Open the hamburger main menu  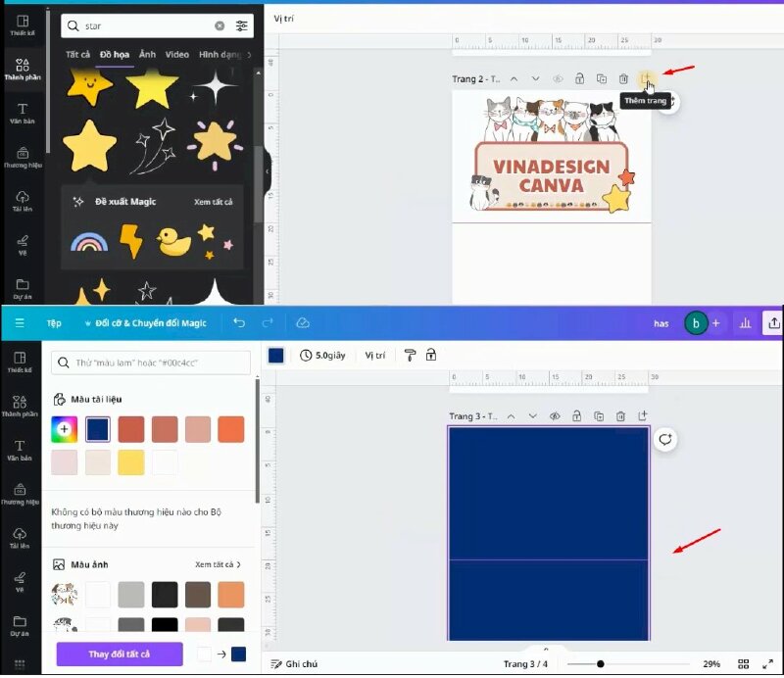19,322
